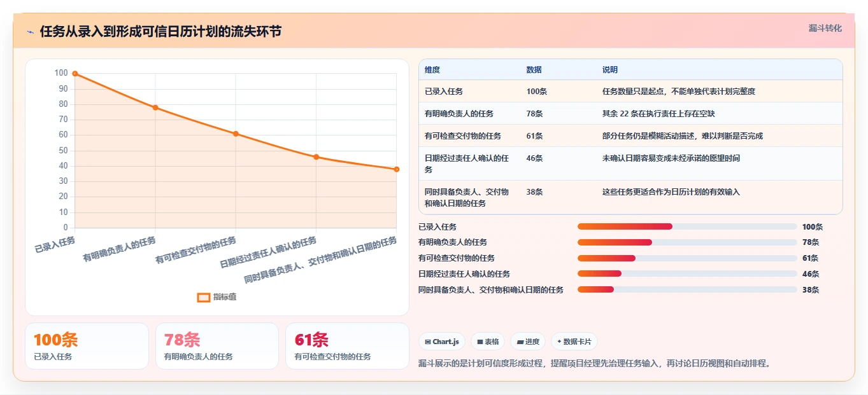Click the 61条 data card
The height and width of the screenshot is (395, 868).
(x=347, y=346)
